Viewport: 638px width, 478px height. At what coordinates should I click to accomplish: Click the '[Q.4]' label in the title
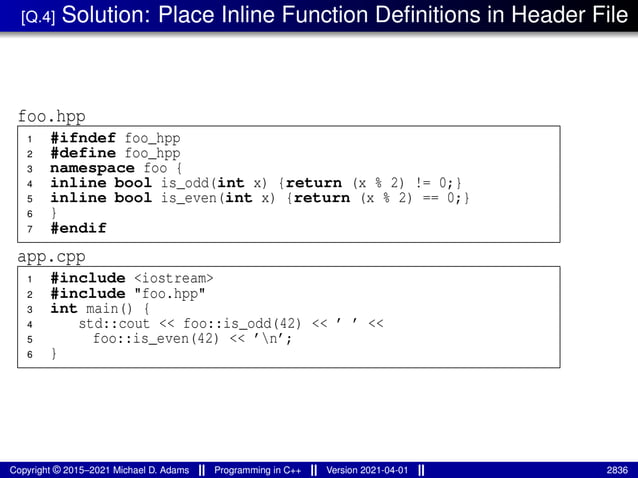tap(38, 17)
